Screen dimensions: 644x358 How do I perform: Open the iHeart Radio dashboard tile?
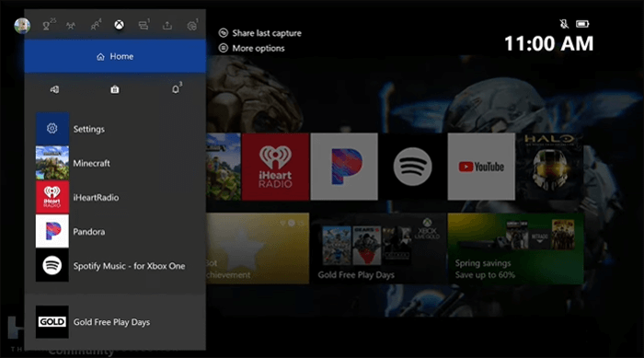pos(275,167)
